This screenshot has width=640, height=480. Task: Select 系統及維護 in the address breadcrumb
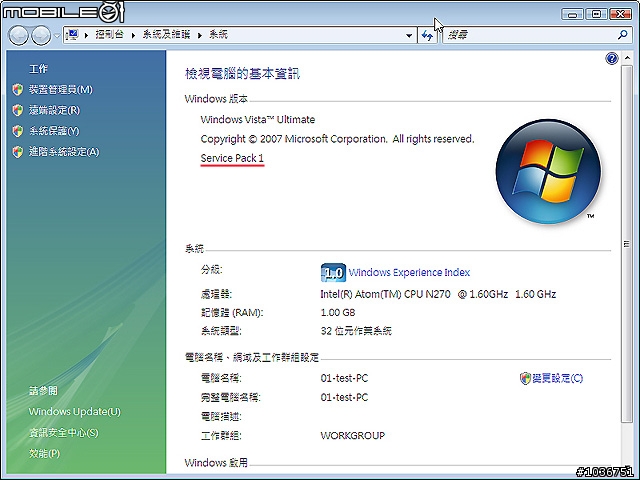(166, 35)
